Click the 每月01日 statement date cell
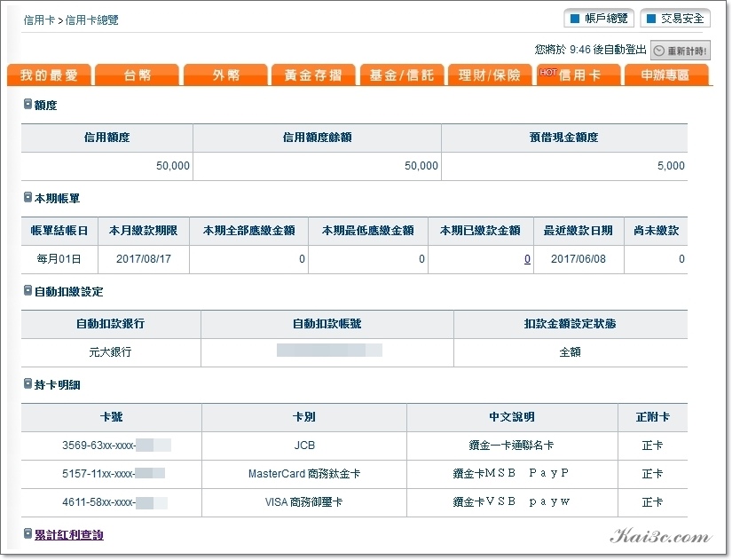Image resolution: width=732 pixels, height=560 pixels. pyautogui.click(x=59, y=259)
